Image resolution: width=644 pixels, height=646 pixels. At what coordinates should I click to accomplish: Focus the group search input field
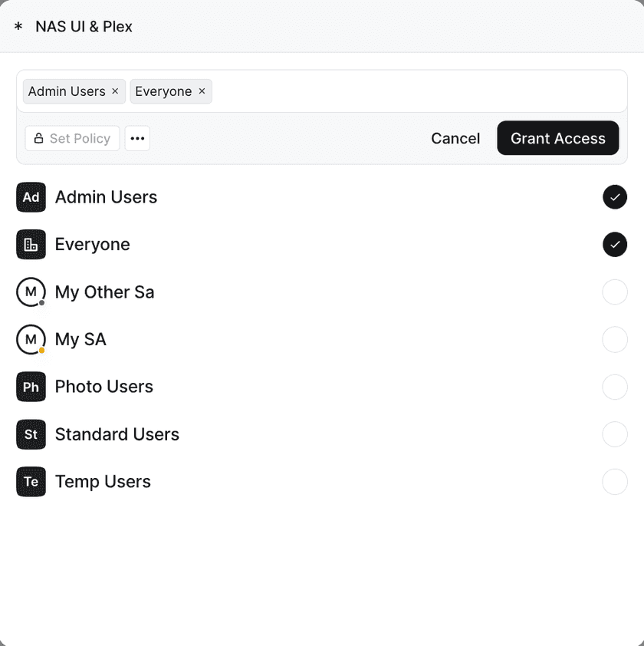pyautogui.click(x=418, y=91)
